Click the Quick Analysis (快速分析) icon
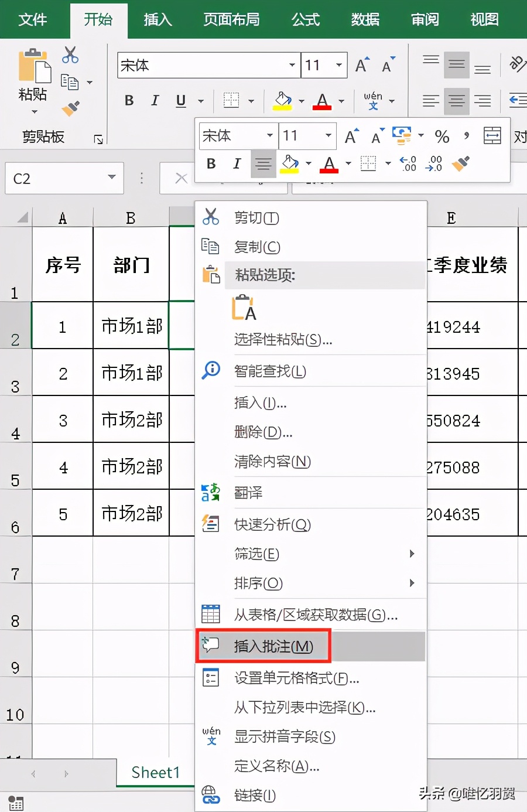Viewport: 527px width, 812px height. [x=211, y=524]
